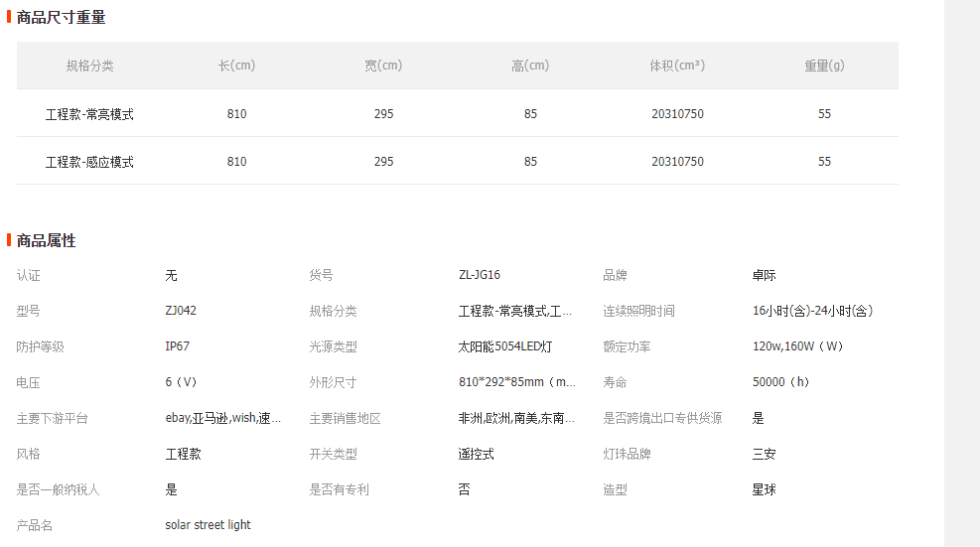Viewport: 980px width, 547px height.
Task: Expand truncated 主要销售地区 value 非洲,欧洲,南美
Action: pos(515,418)
